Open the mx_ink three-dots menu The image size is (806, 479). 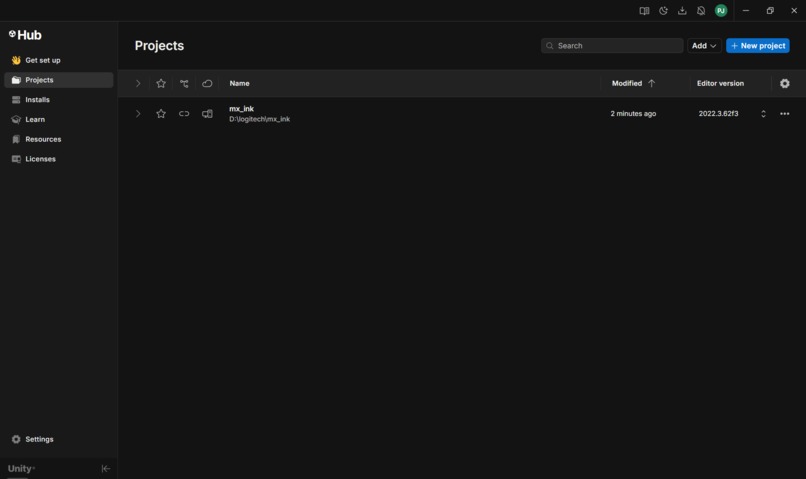click(x=784, y=114)
